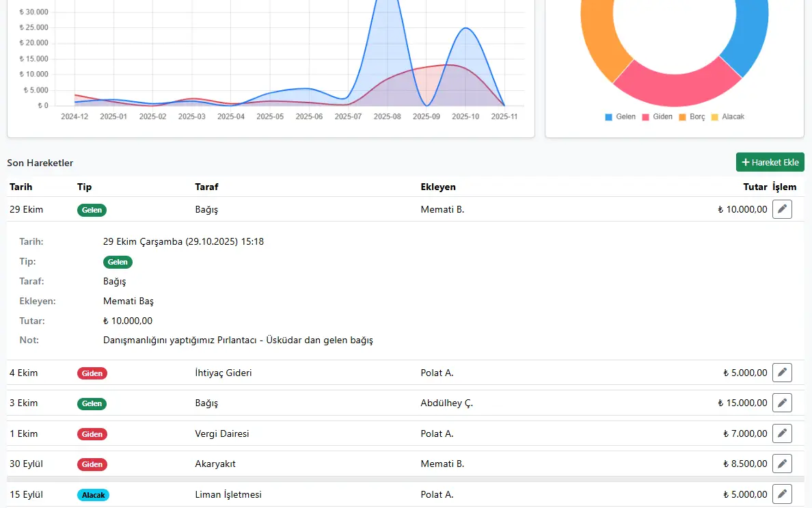The image size is (812, 508).
Task: Hide Borç series via legend
Action: pos(691,117)
